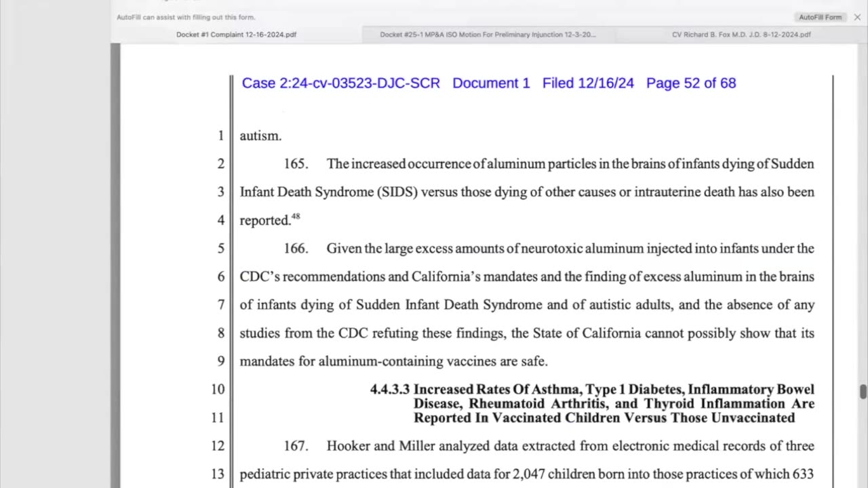The width and height of the screenshot is (868, 488).
Task: Open Docket #25-1 MP&A ISO Motion tab
Action: pyautogui.click(x=488, y=35)
